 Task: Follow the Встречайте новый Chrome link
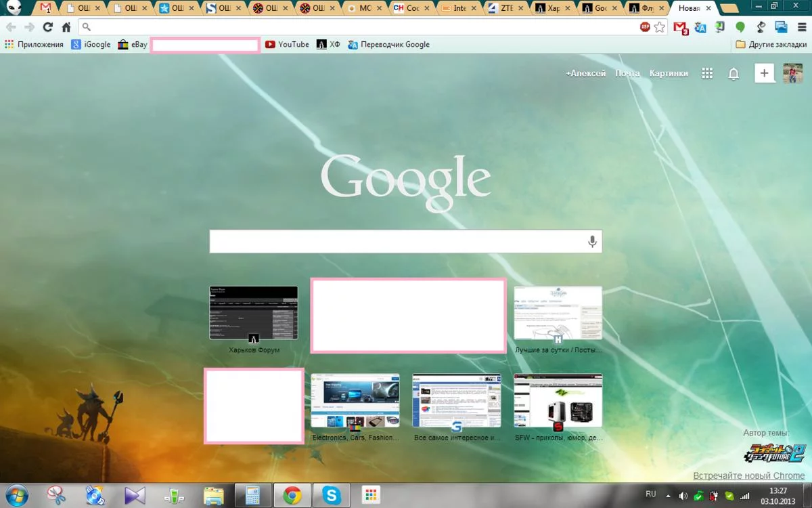click(749, 476)
